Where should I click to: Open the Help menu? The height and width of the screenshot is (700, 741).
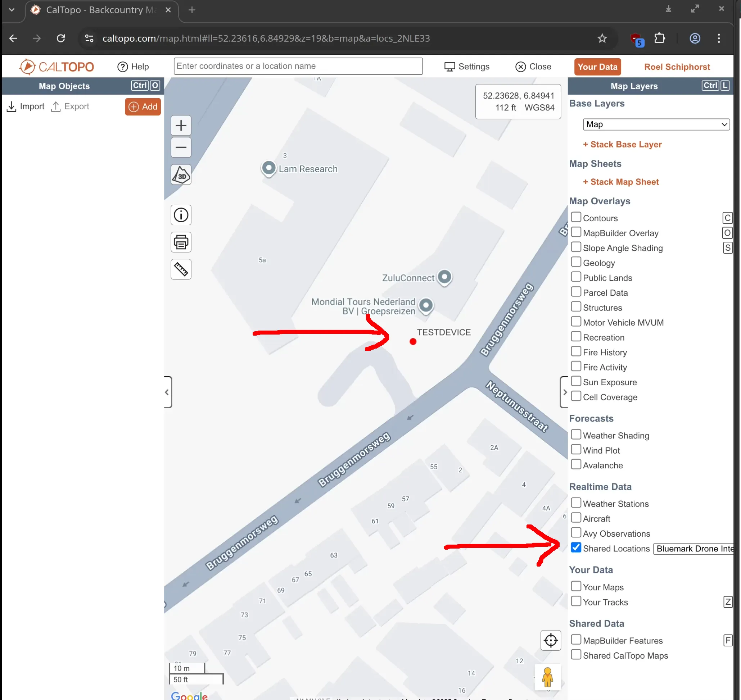133,67
